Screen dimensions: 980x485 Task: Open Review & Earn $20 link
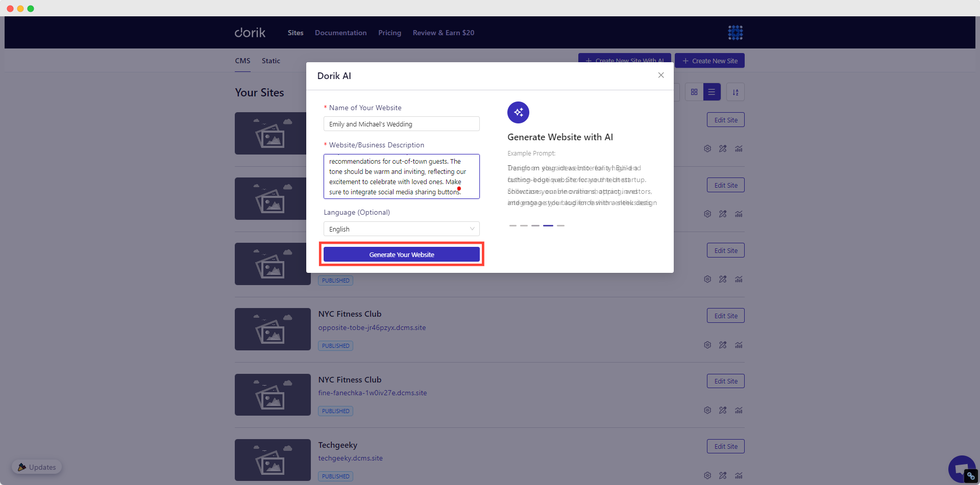coord(444,33)
